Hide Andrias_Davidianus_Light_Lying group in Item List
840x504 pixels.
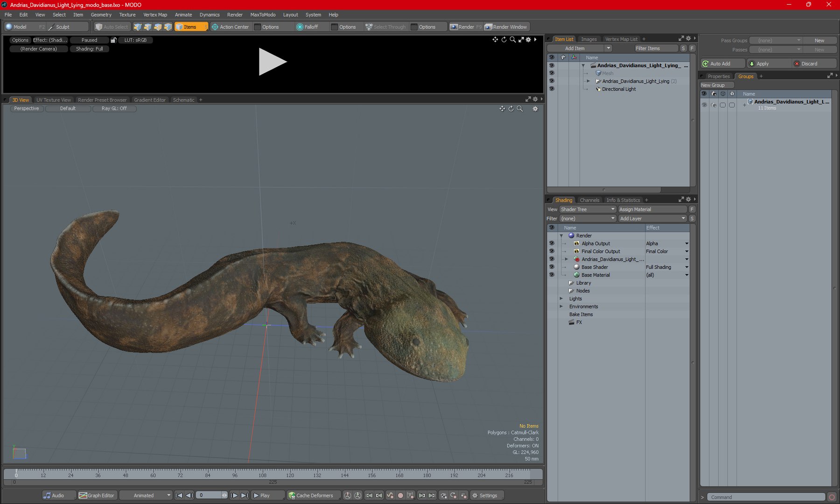[x=552, y=81]
